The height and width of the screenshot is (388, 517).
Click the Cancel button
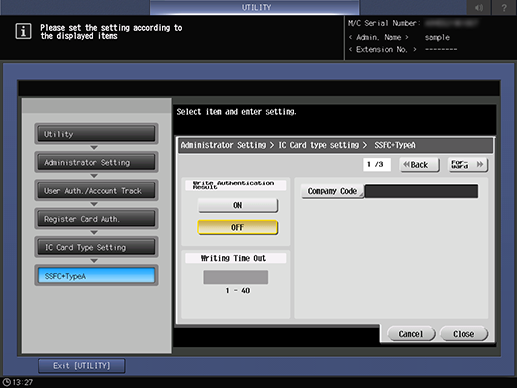411,334
